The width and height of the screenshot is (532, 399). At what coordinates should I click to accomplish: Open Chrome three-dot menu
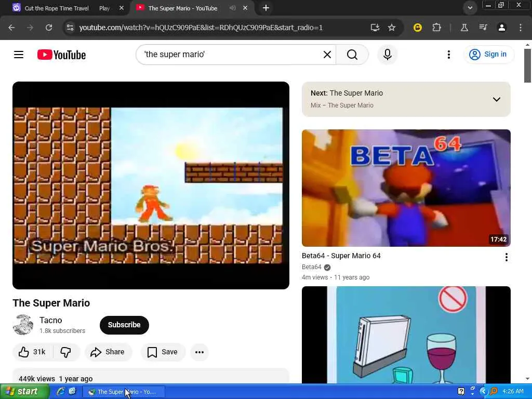click(x=521, y=28)
